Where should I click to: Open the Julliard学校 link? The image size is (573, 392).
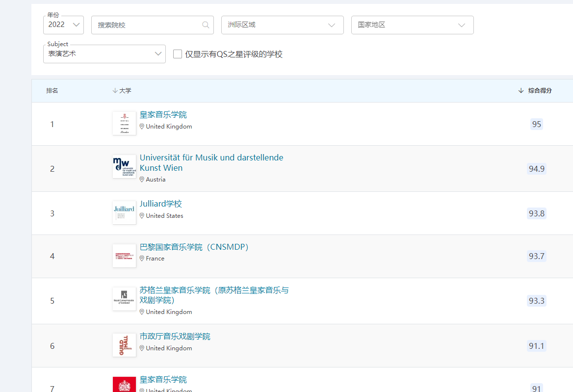(161, 204)
